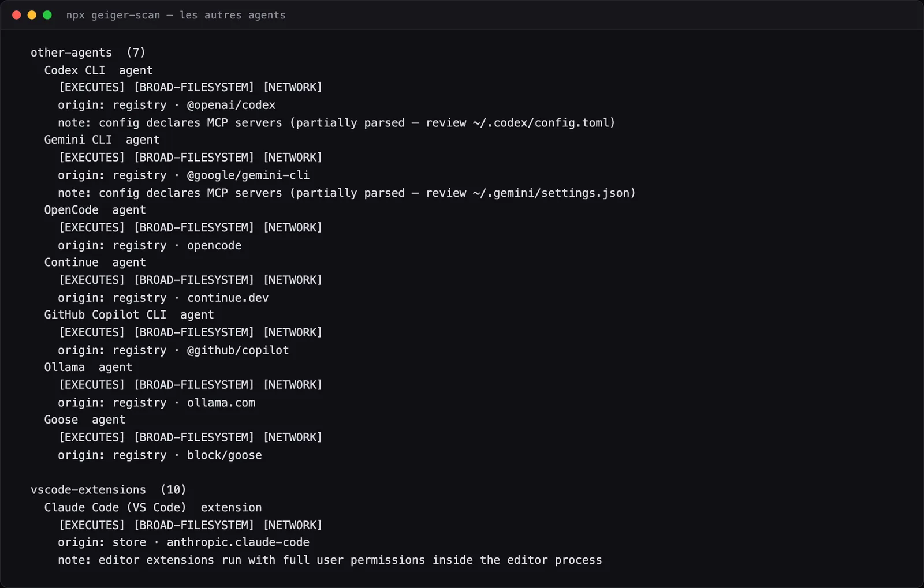Viewport: 924px width, 588px height.
Task: Click the [NETWORK] tag under Claude Code
Action: click(293, 525)
